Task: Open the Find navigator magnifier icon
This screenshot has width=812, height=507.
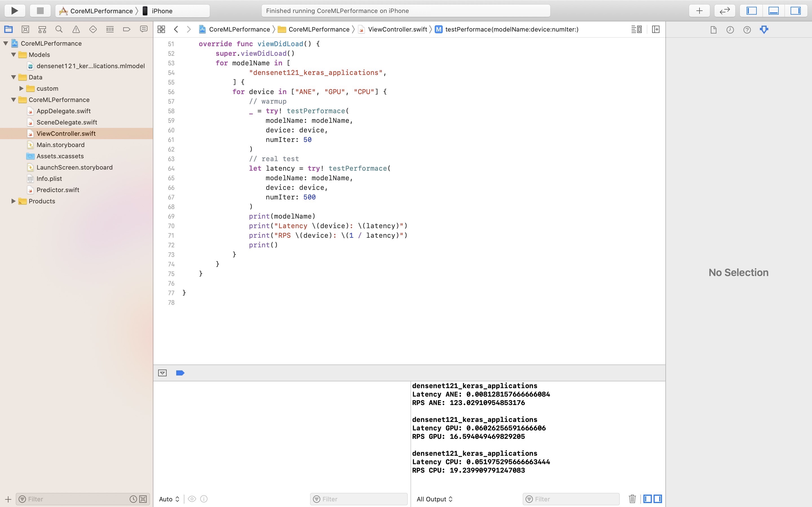Action: click(59, 30)
